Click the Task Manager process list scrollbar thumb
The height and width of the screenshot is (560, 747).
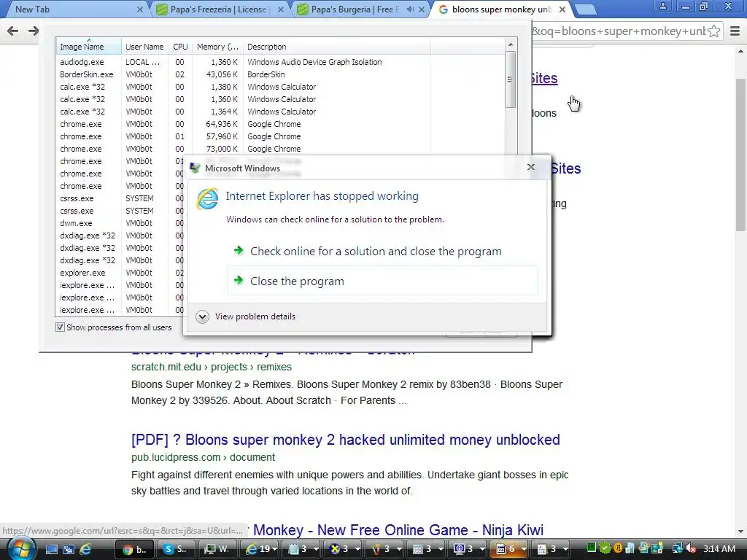(510, 79)
